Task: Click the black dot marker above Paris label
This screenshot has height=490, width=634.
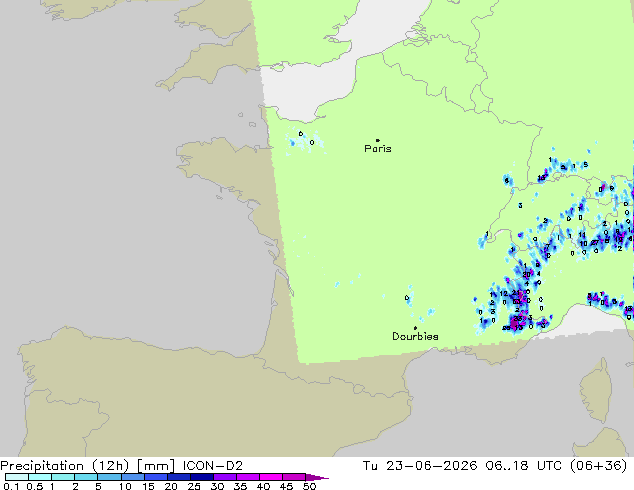Action: tap(378, 140)
